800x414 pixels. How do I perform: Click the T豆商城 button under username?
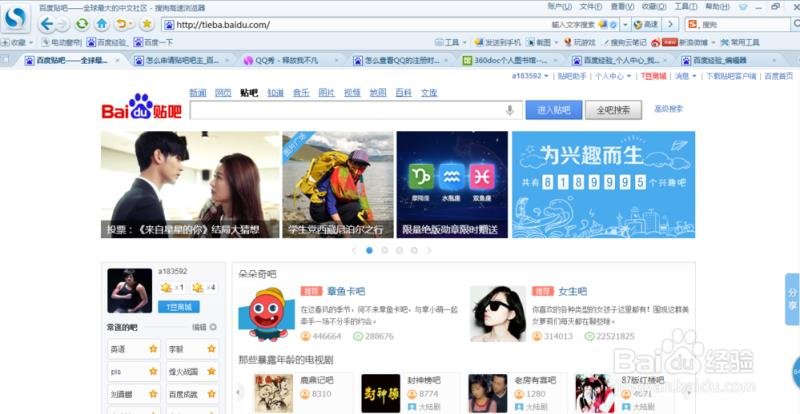pyautogui.click(x=179, y=307)
